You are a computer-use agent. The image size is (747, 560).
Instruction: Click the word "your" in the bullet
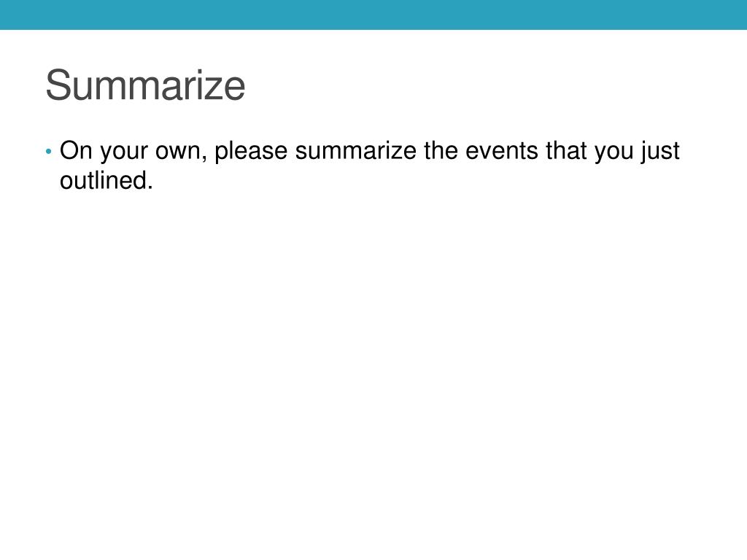[x=124, y=153]
